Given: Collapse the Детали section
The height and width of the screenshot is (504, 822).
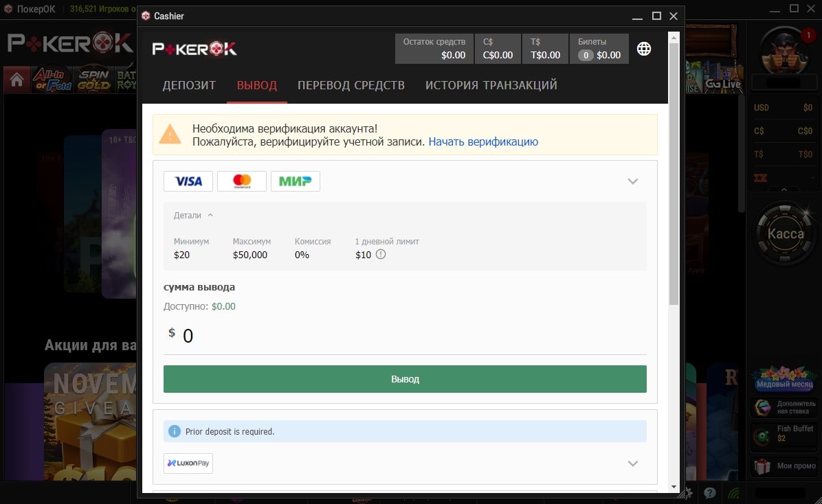Looking at the screenshot, I should click(x=193, y=216).
